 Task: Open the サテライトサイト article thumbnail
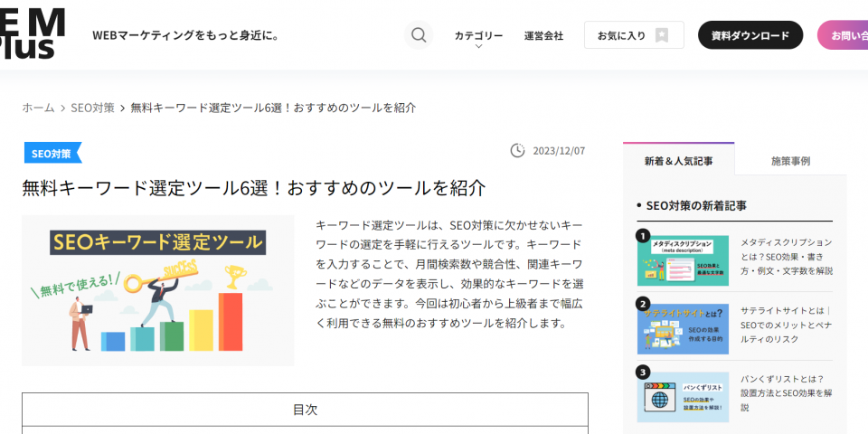coord(683,329)
